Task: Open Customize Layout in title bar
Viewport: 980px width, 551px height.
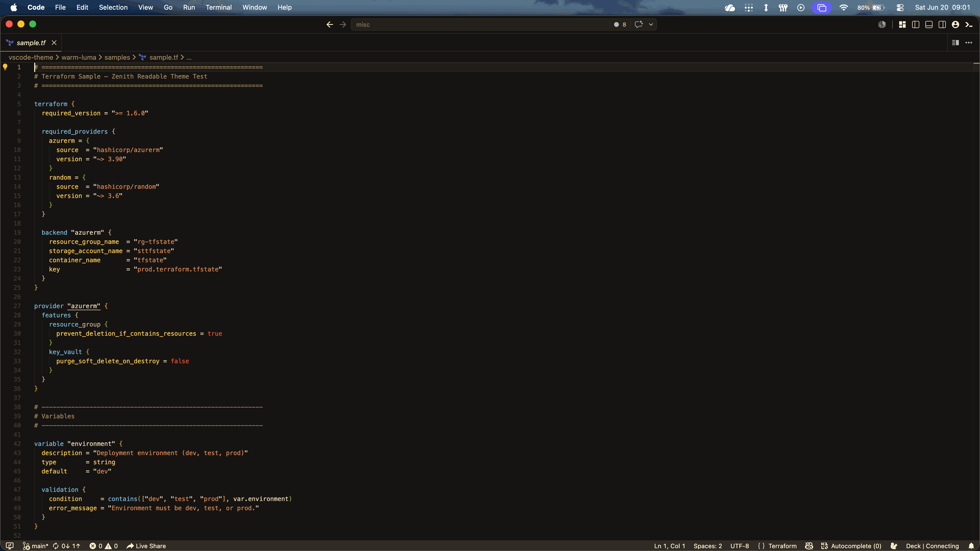Action: click(902, 24)
